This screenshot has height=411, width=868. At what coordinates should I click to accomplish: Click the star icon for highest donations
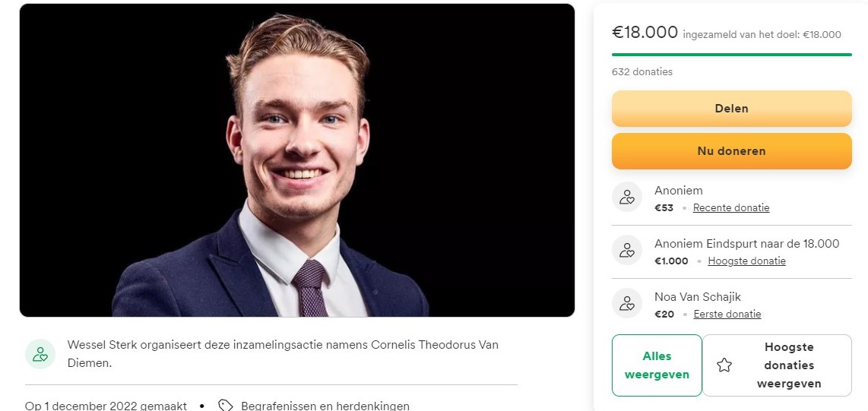(x=724, y=365)
